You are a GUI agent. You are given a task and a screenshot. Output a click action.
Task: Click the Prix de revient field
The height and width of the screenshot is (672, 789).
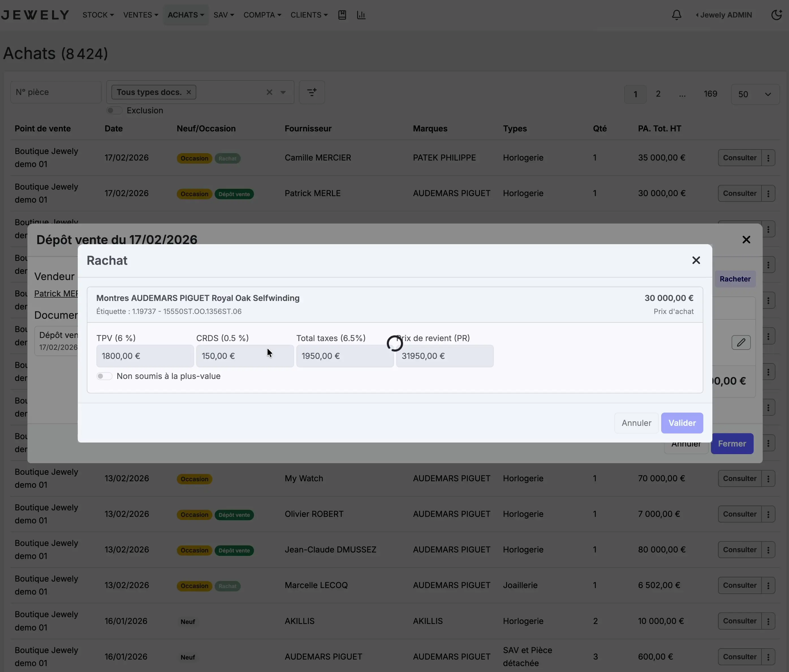click(445, 356)
